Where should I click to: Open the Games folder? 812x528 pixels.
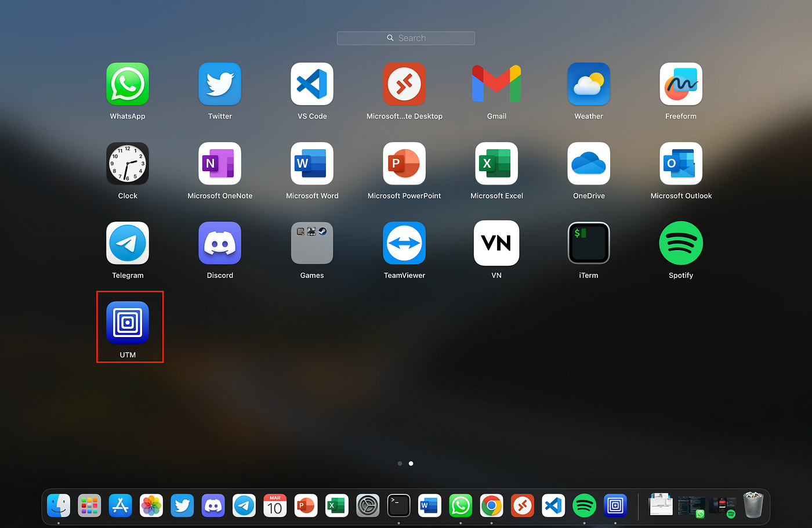pyautogui.click(x=312, y=243)
